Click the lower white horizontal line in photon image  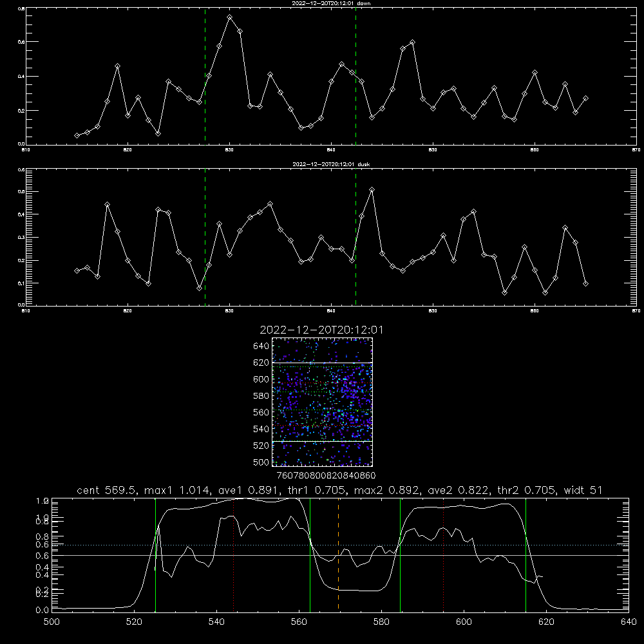(323, 441)
